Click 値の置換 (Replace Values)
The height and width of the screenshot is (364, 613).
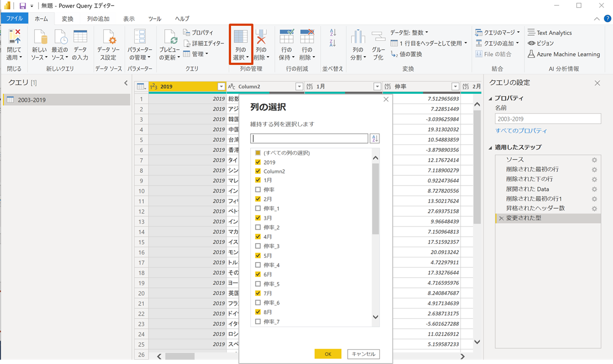pos(406,54)
